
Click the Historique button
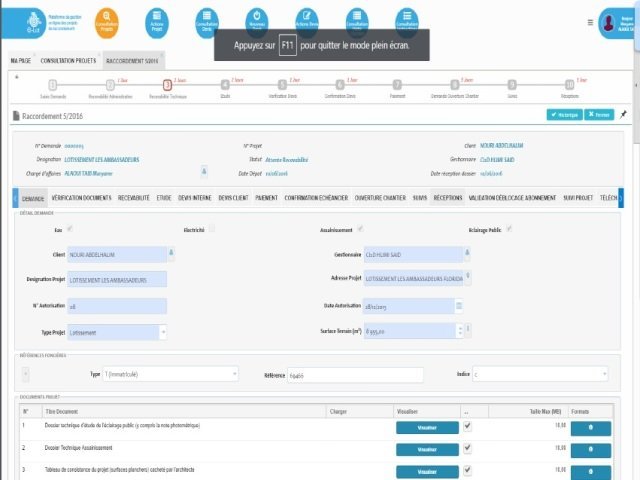pos(565,115)
